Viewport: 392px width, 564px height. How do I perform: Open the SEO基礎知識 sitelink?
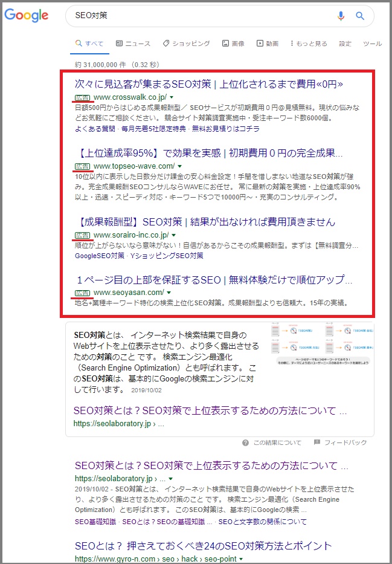pos(95,521)
